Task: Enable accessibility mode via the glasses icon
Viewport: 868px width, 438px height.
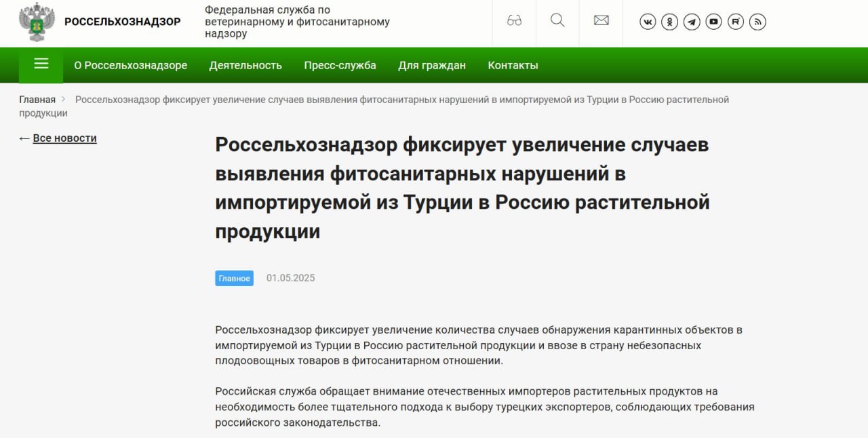Action: [x=514, y=20]
